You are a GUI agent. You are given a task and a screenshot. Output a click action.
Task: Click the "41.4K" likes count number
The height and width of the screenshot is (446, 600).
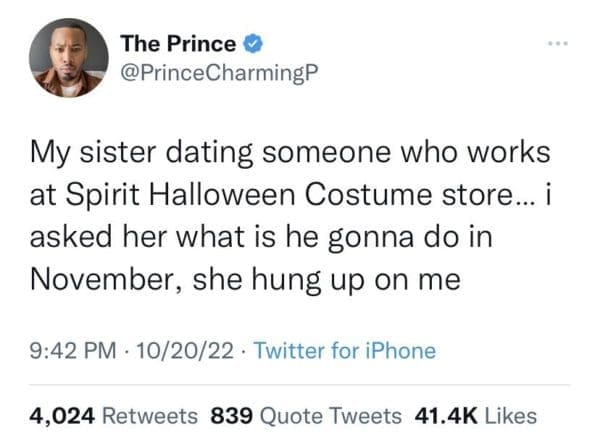(445, 415)
